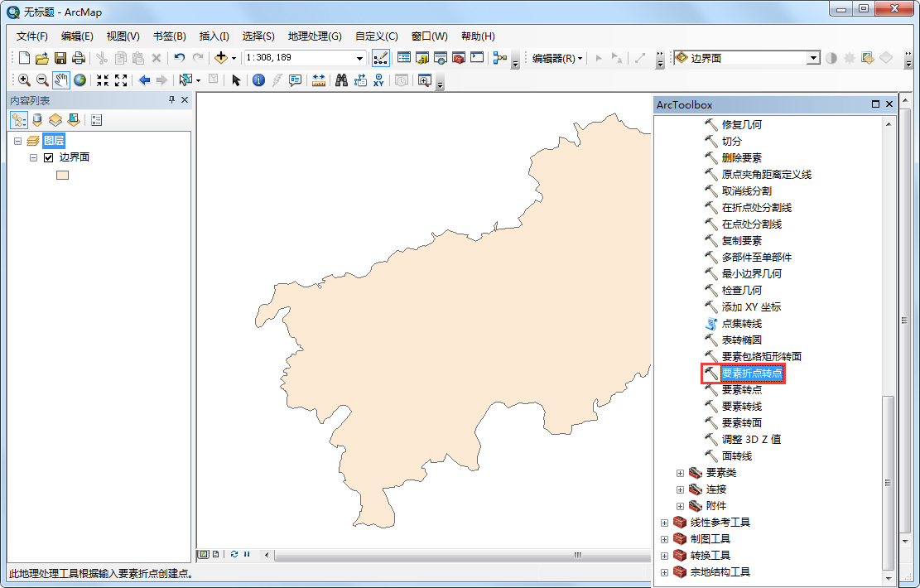This screenshot has height=588, width=920.
Task: Open the Go to XY tool
Action: (378, 80)
